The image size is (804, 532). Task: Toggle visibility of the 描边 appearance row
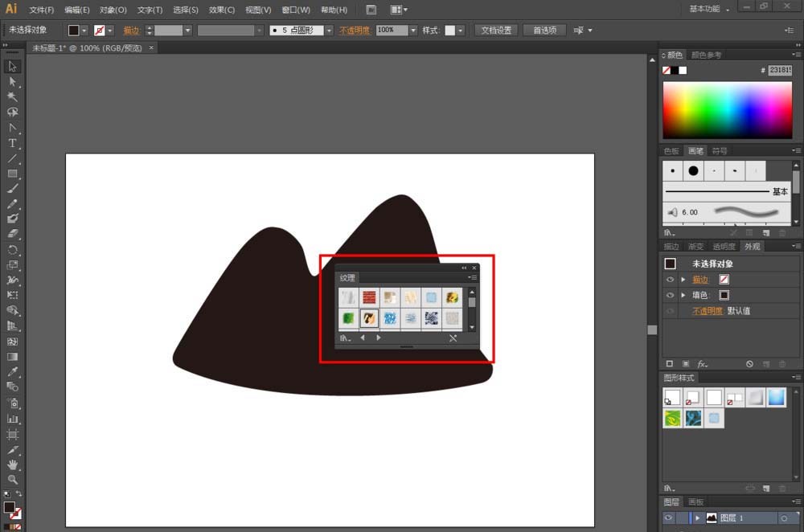[670, 280]
